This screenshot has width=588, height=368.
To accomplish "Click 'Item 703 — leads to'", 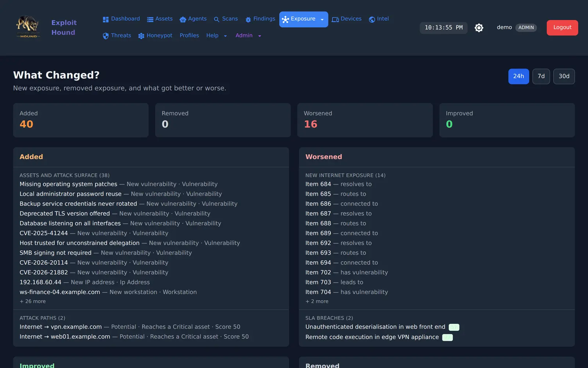I will [334, 282].
